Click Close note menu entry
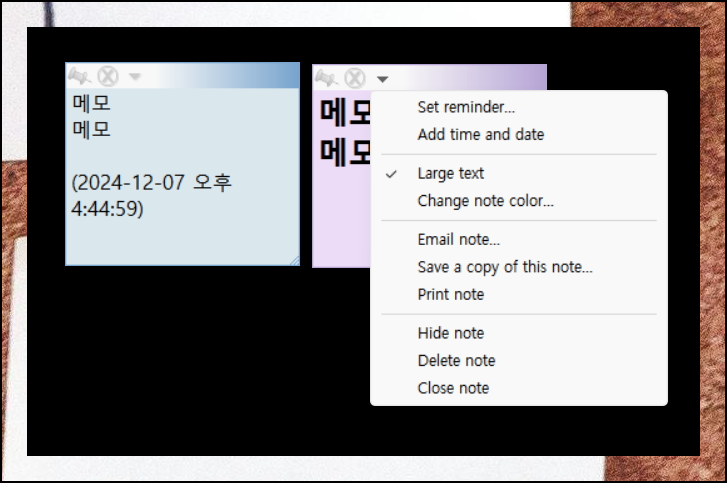Screen dimensions: 727x483 pos(519,388)
